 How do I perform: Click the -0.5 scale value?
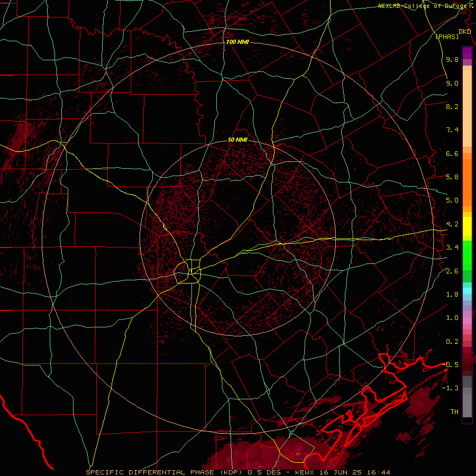coord(450,365)
